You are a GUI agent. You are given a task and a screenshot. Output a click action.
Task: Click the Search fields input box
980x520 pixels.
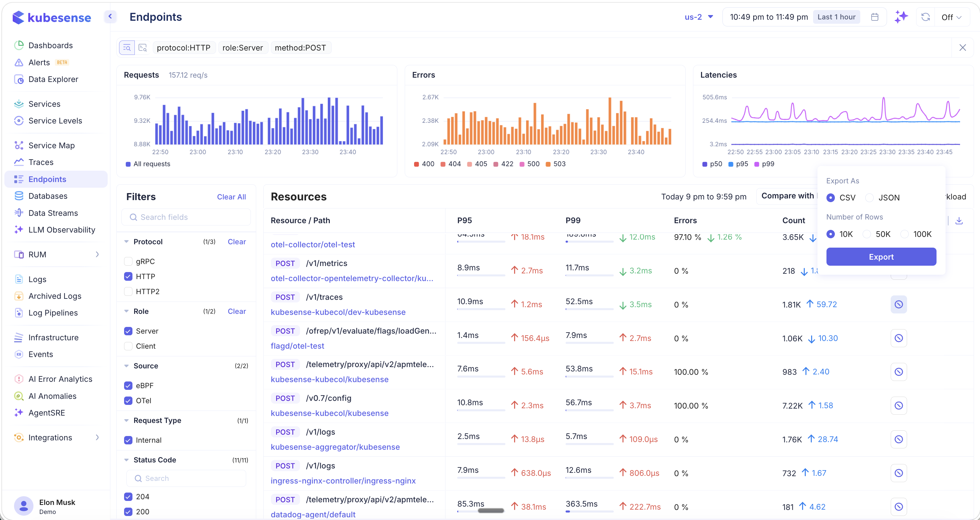click(x=186, y=216)
